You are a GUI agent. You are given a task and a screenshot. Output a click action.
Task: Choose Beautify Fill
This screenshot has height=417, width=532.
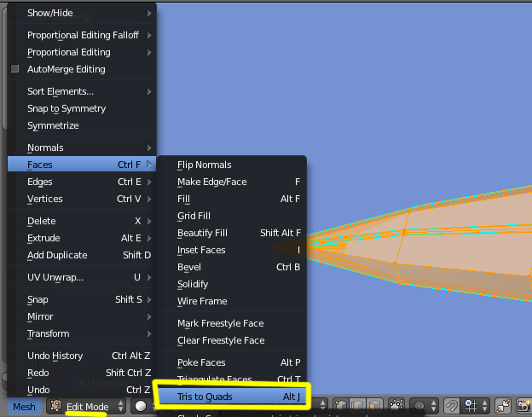click(x=232, y=233)
